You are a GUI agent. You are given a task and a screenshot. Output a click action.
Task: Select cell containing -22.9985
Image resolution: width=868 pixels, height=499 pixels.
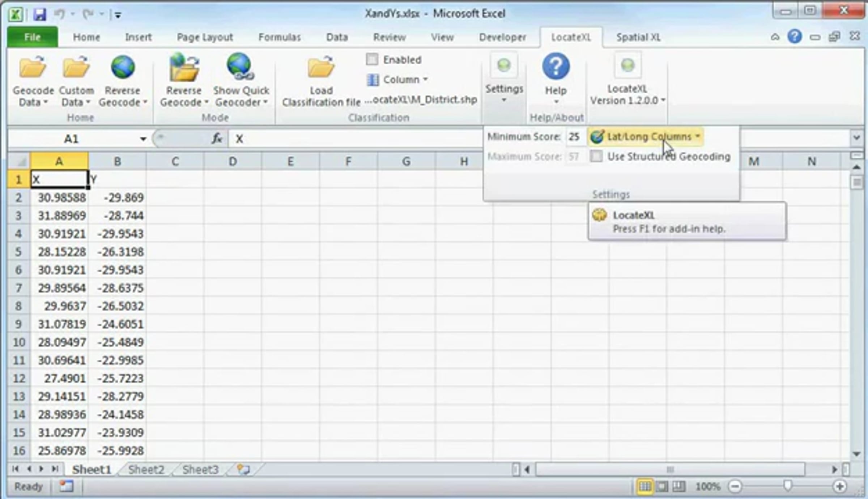point(118,360)
